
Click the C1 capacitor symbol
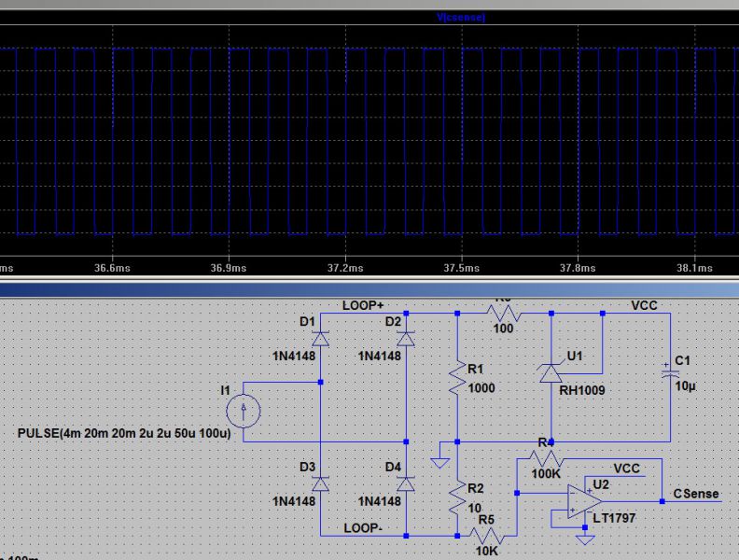click(x=668, y=372)
